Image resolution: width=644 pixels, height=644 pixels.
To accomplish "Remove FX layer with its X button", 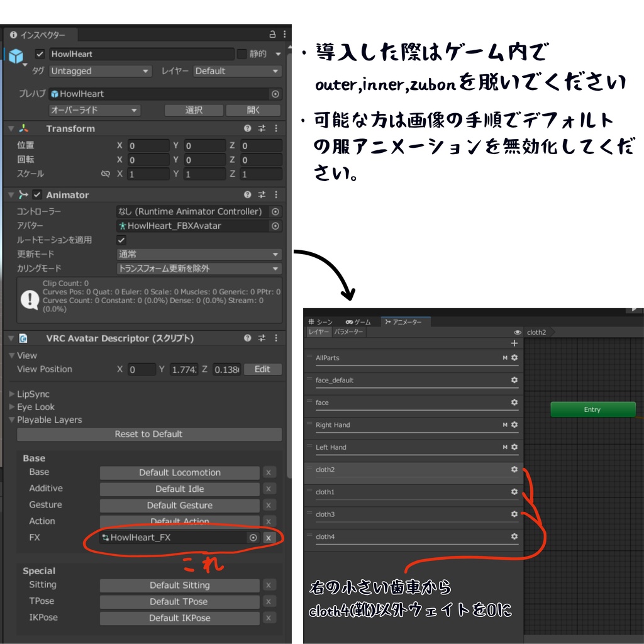I will point(268,538).
